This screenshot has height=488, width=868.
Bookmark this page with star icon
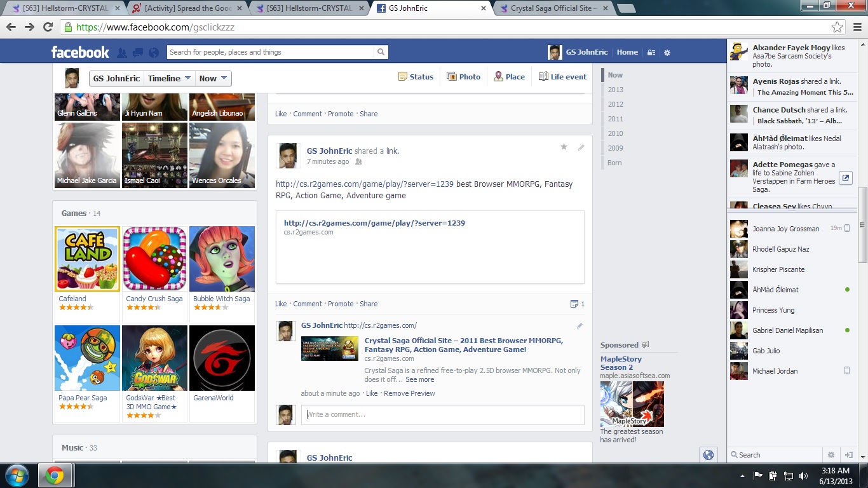click(837, 27)
